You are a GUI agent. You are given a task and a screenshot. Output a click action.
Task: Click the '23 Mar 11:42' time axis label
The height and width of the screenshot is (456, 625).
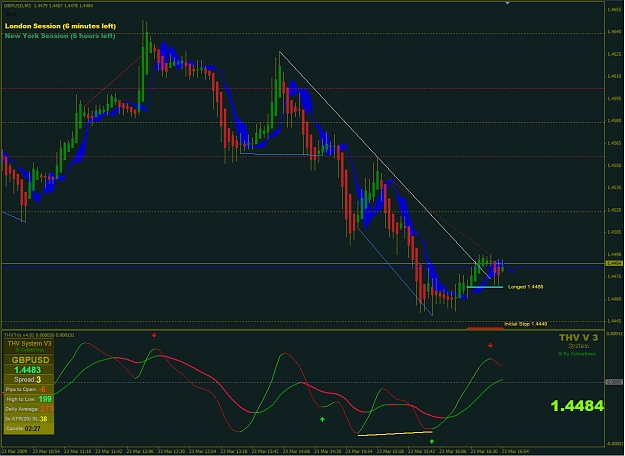tap(109, 451)
